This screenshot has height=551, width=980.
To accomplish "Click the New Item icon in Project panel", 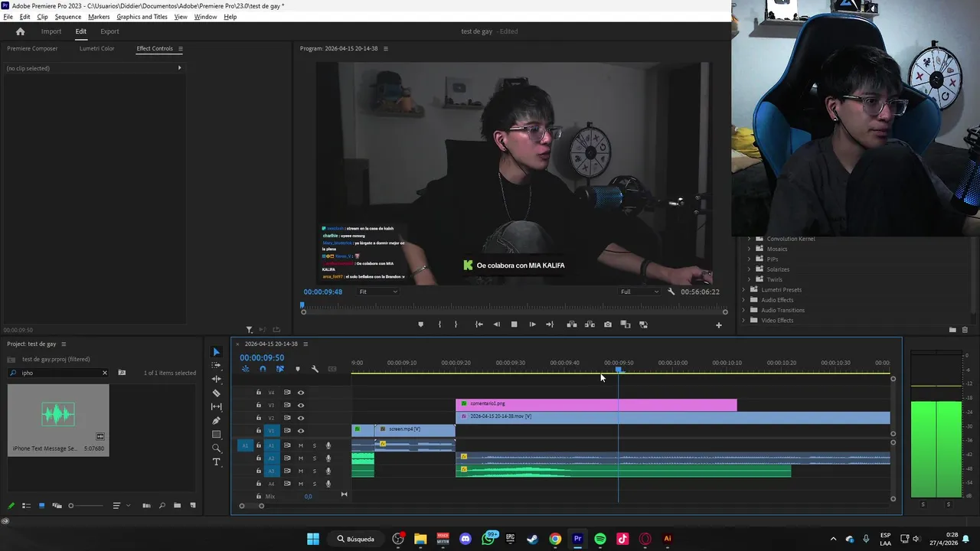I will (193, 506).
